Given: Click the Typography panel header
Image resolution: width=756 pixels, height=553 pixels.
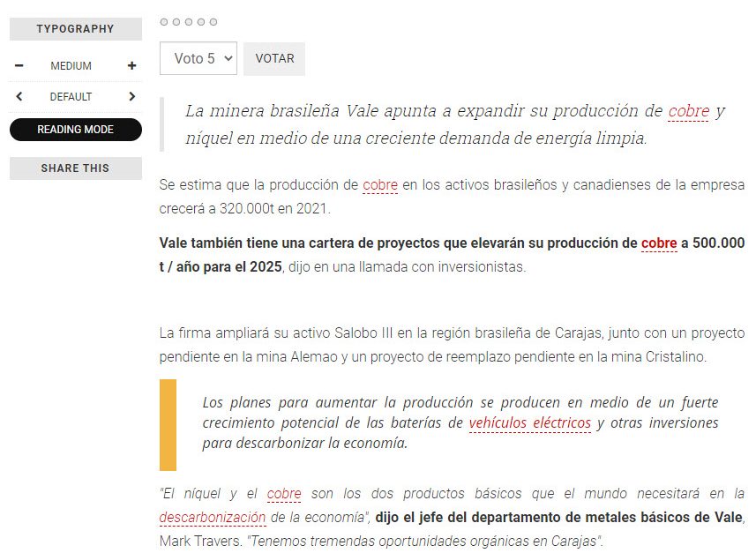Looking at the screenshot, I should pyautogui.click(x=75, y=29).
